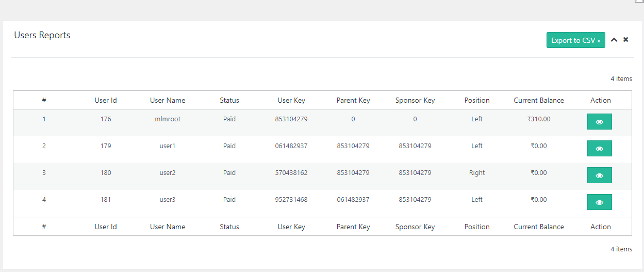Click the top Current Balance header
The image size is (644, 272).
coord(539,100)
